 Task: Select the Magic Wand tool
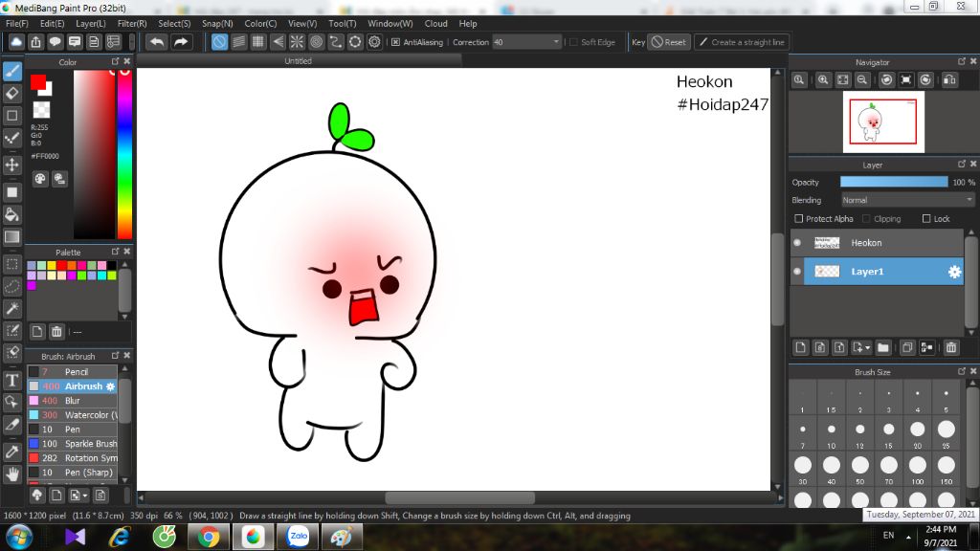point(11,309)
